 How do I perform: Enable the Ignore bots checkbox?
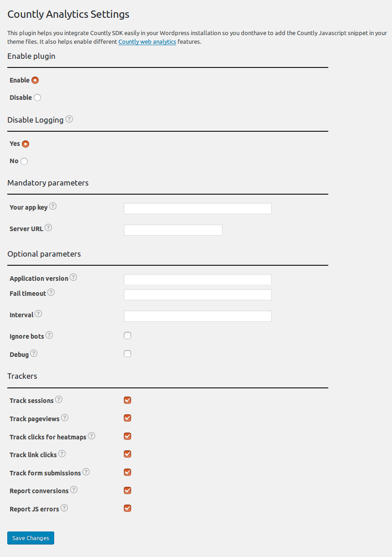click(x=127, y=335)
